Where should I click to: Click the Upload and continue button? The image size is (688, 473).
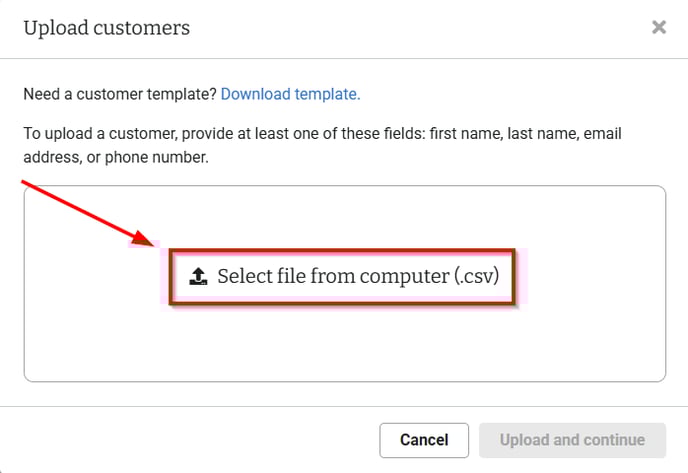572,440
